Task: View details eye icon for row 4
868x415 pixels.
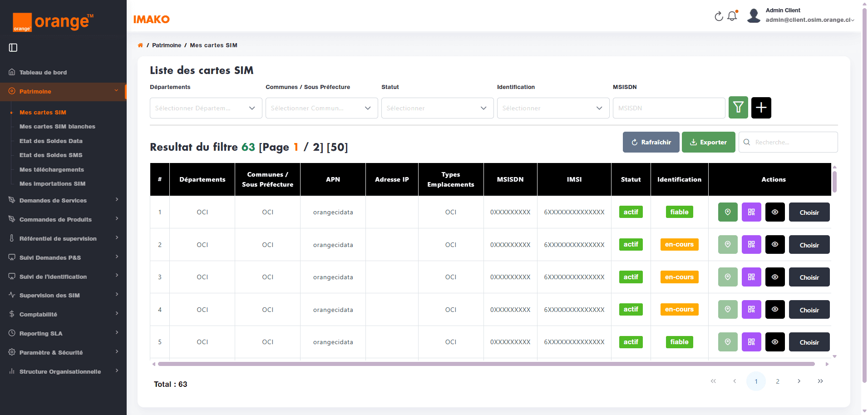Action: click(x=775, y=310)
